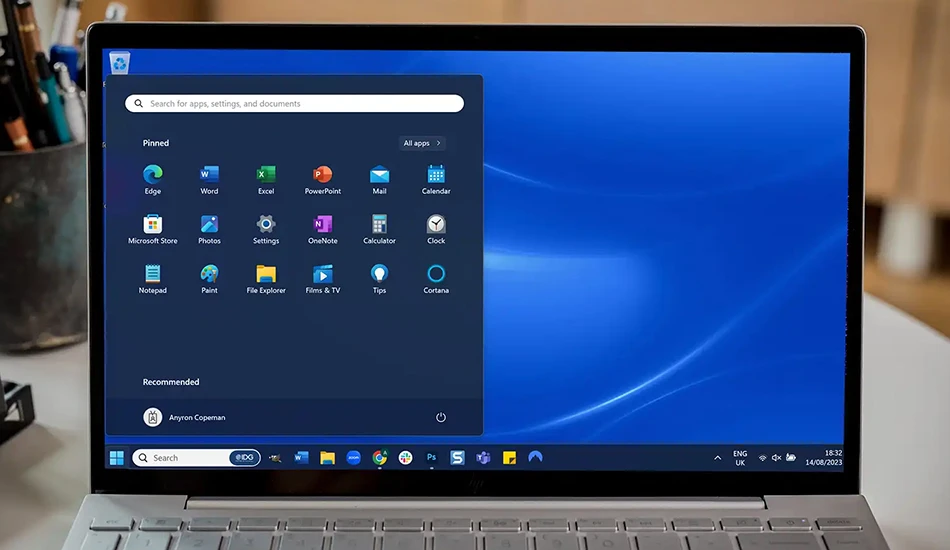Open Sticky Notes from the taskbar
Image resolution: width=950 pixels, height=550 pixels.
click(x=510, y=458)
